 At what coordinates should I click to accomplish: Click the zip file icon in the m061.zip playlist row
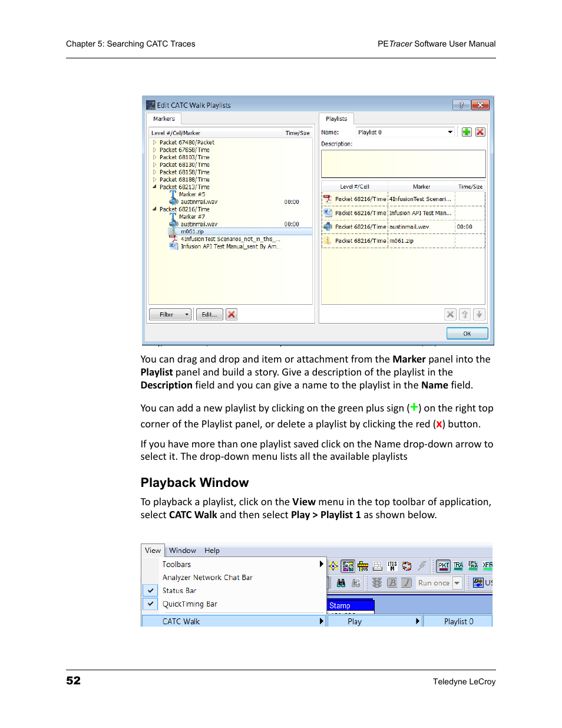(328, 241)
